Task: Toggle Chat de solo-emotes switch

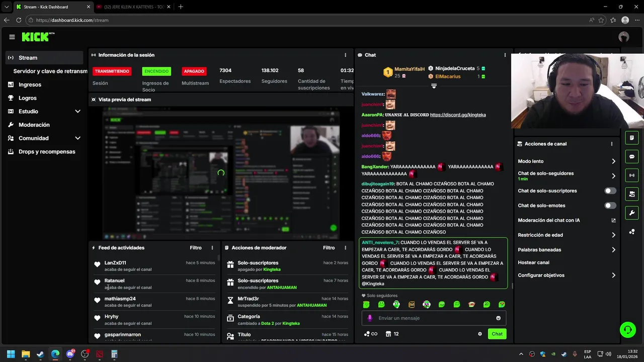Action: (x=610, y=206)
